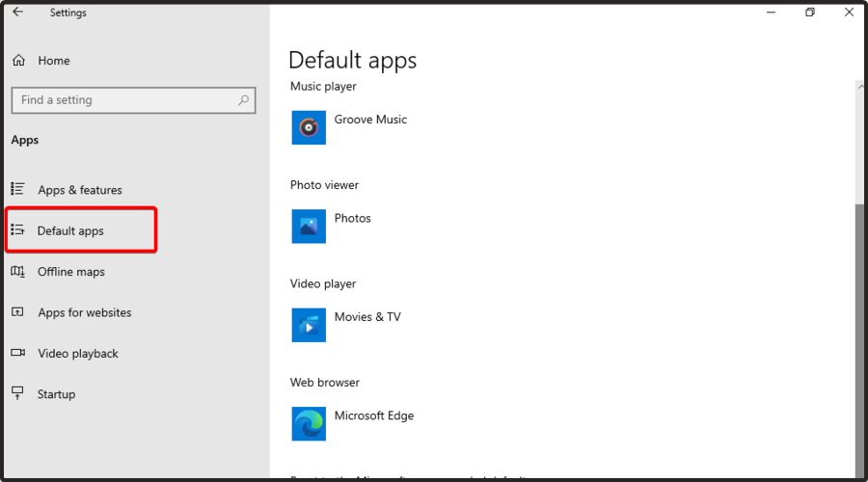Change web browser from Microsoft Edge

[374, 415]
